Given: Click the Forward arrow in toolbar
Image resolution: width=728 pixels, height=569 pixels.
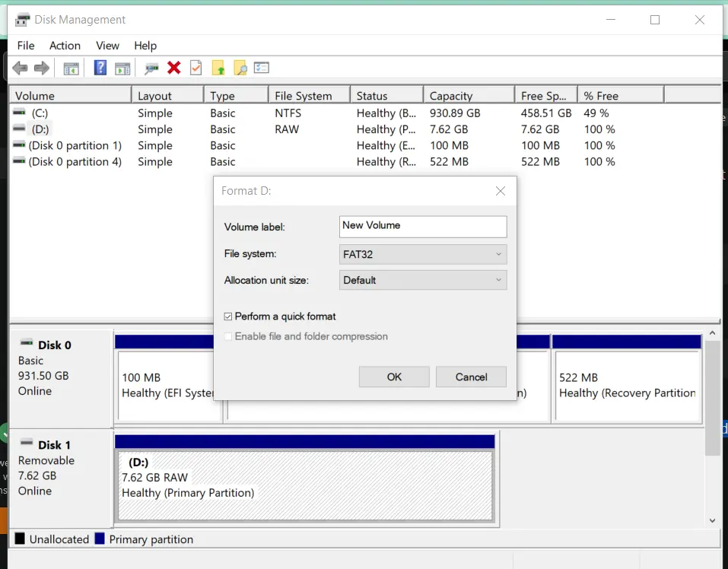Looking at the screenshot, I should (x=42, y=68).
